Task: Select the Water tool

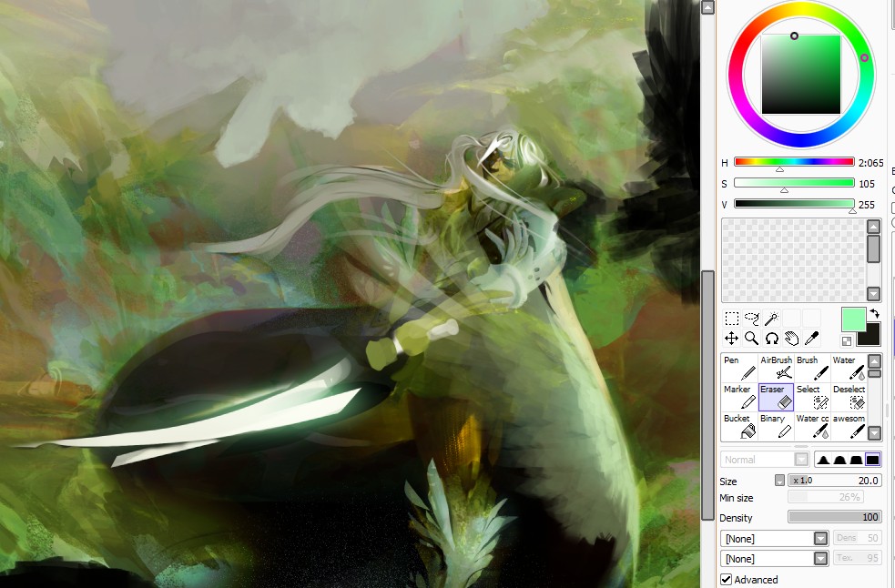Action: click(x=849, y=369)
